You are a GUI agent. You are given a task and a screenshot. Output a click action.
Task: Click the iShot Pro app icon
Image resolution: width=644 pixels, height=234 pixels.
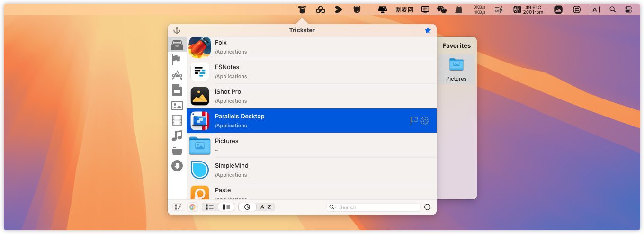[x=200, y=96]
